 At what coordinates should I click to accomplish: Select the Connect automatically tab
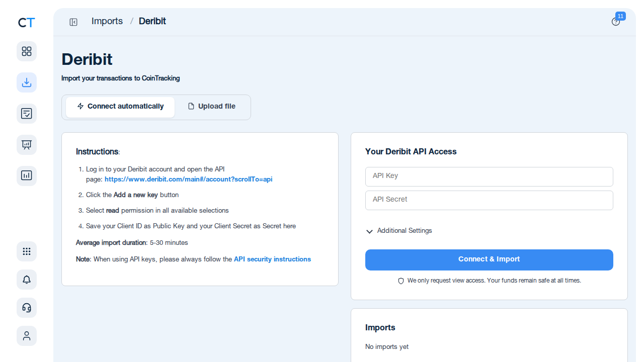pyautogui.click(x=120, y=107)
